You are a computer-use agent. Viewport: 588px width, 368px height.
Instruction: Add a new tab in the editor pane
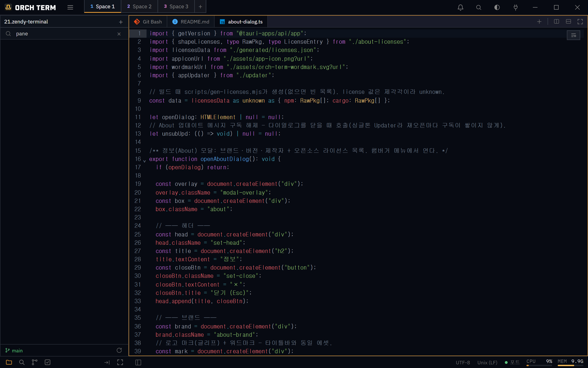pyautogui.click(x=539, y=22)
